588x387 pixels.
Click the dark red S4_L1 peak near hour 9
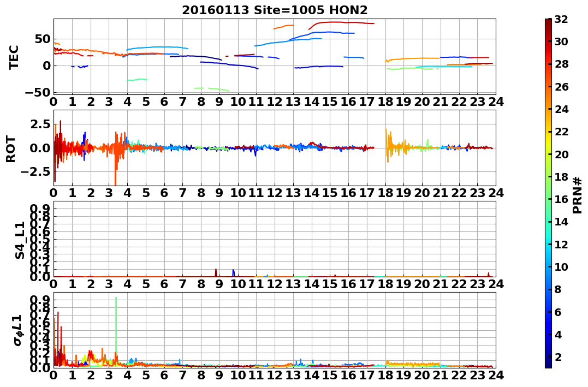pos(216,272)
